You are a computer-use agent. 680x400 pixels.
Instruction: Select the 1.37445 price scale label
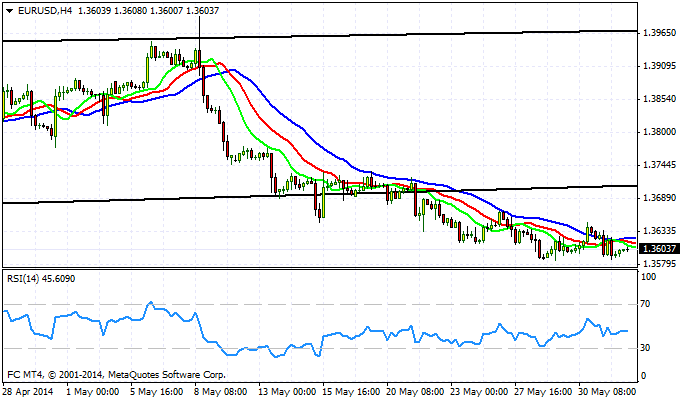click(x=660, y=165)
